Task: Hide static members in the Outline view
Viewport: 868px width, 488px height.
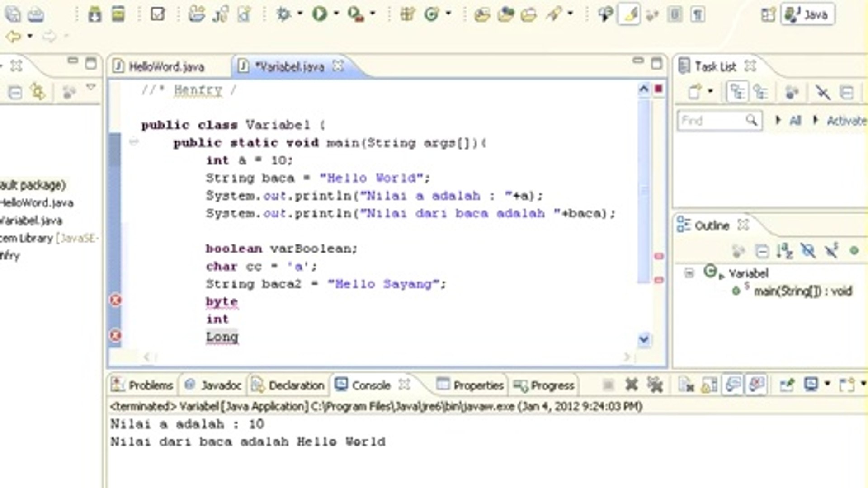Action: click(x=830, y=252)
